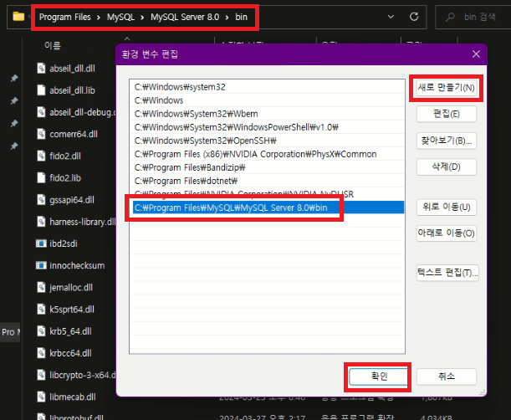Click the comerr64.dll file icon

pos(41,134)
